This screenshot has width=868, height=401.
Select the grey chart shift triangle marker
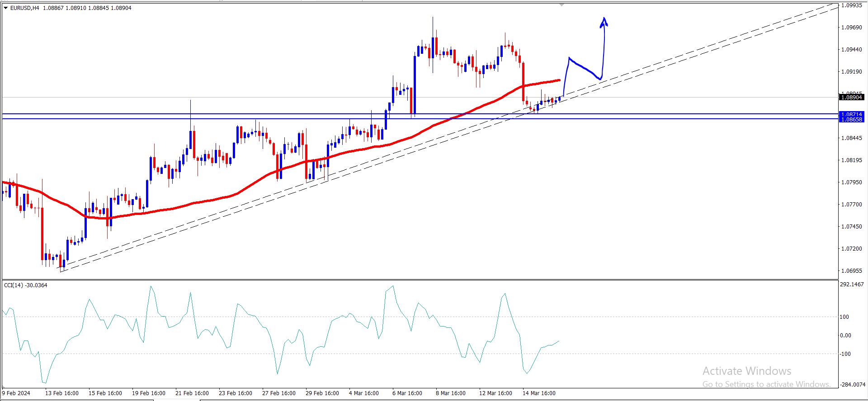(x=562, y=5)
